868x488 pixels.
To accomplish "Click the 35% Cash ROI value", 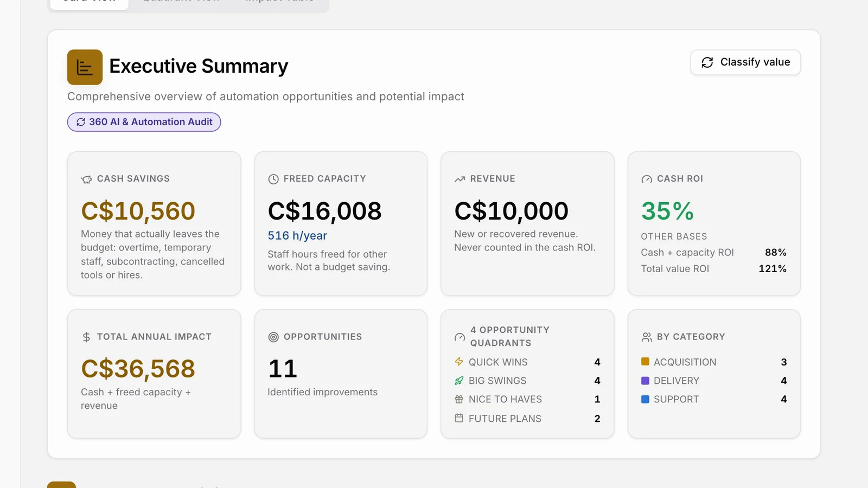I will click(x=667, y=211).
